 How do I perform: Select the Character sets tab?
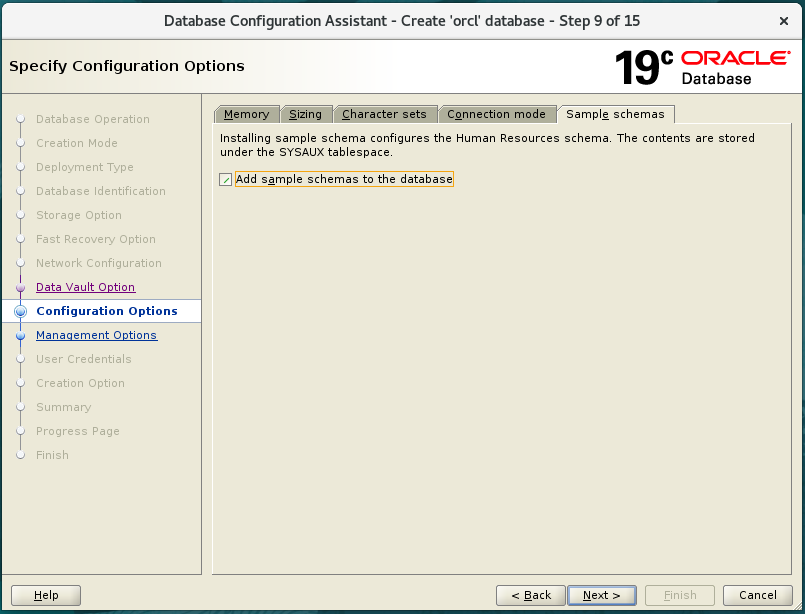(384, 114)
